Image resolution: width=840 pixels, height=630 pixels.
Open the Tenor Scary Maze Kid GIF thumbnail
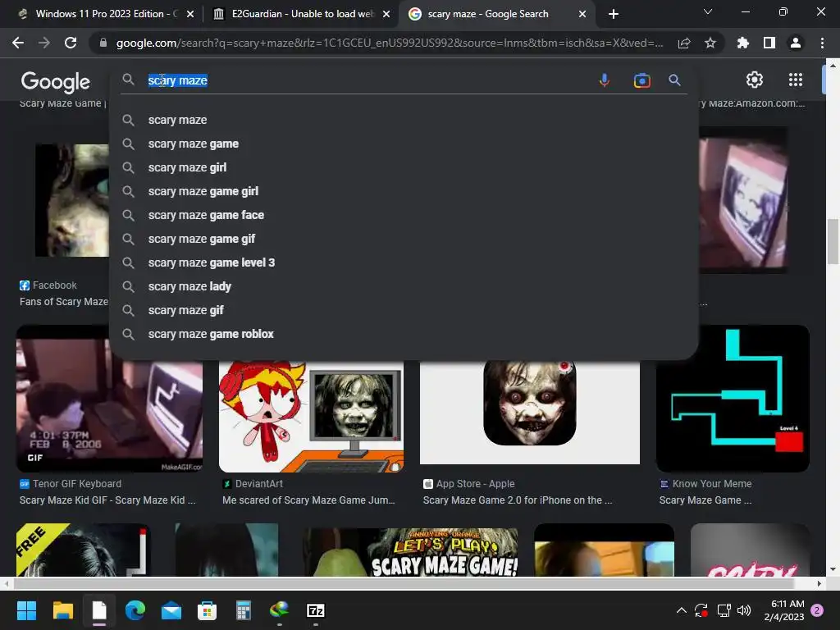tap(109, 399)
